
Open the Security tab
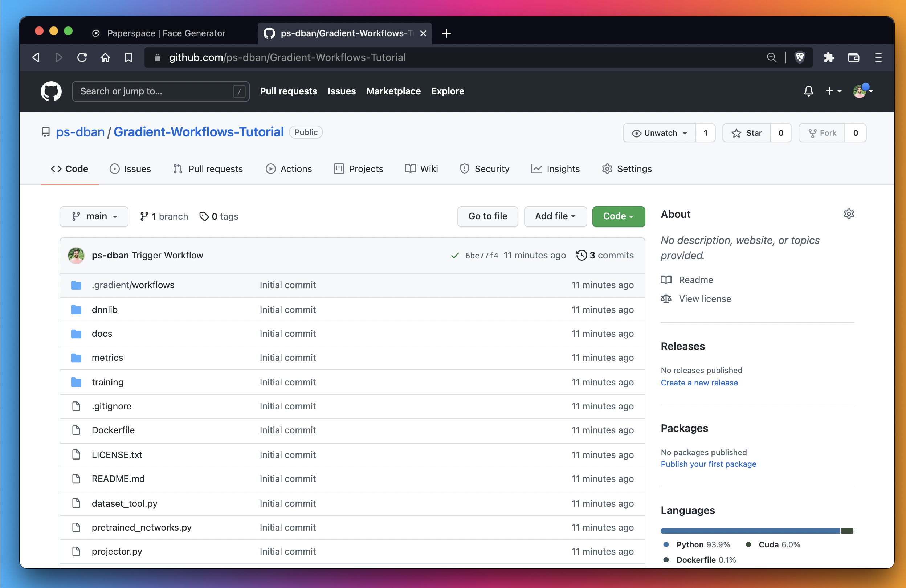tap(484, 169)
